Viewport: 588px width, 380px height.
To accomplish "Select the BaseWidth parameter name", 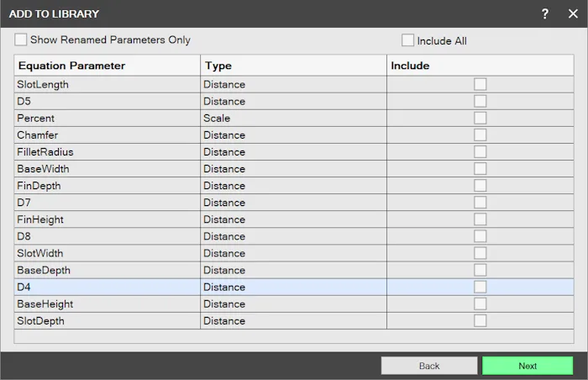I will click(x=43, y=169).
